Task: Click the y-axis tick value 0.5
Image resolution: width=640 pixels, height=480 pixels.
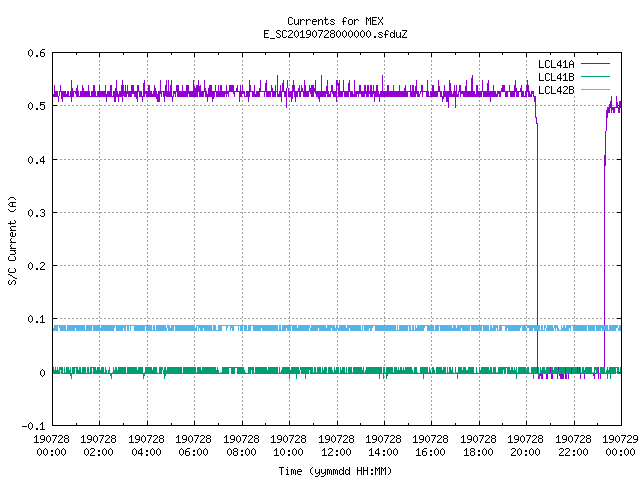Action: tap(36, 106)
